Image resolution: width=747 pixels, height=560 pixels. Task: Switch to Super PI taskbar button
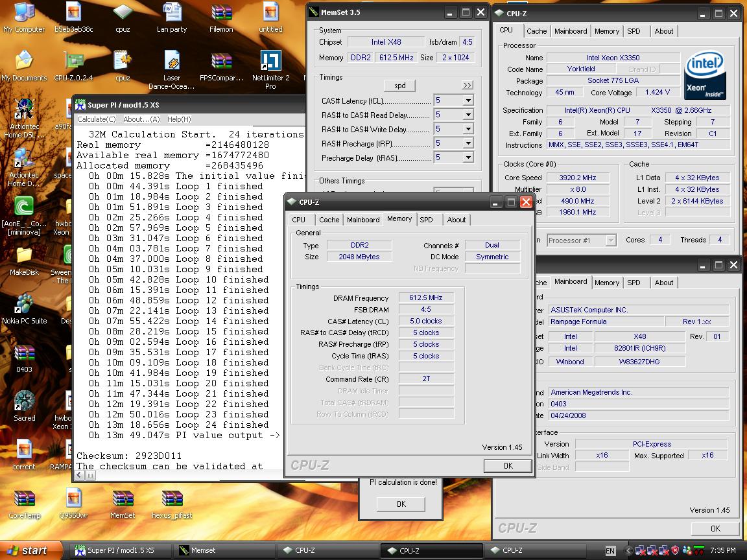[x=121, y=550]
